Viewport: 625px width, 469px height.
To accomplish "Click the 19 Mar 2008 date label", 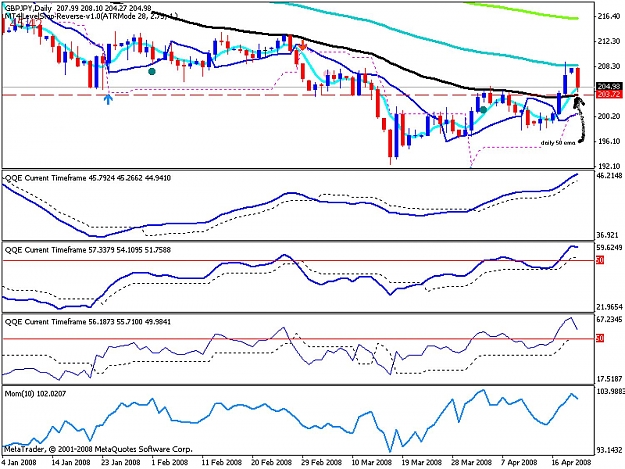I will (422, 462).
